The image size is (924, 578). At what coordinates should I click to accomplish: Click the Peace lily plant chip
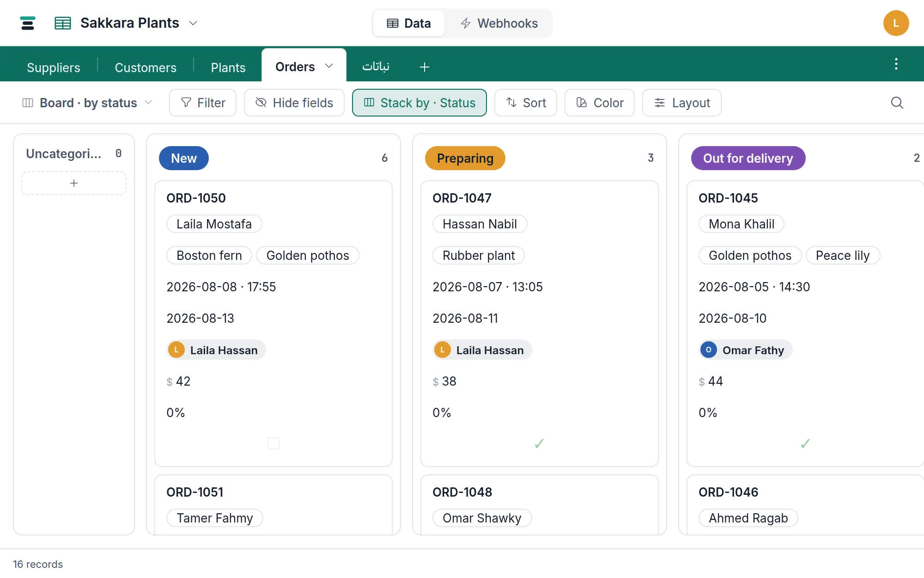coord(843,255)
